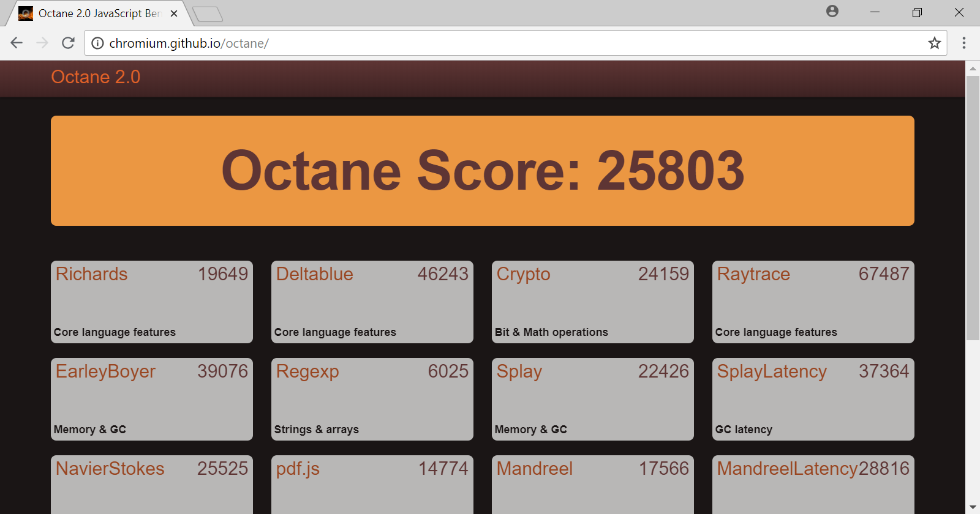
Task: Open a new tab
Action: tap(208, 14)
